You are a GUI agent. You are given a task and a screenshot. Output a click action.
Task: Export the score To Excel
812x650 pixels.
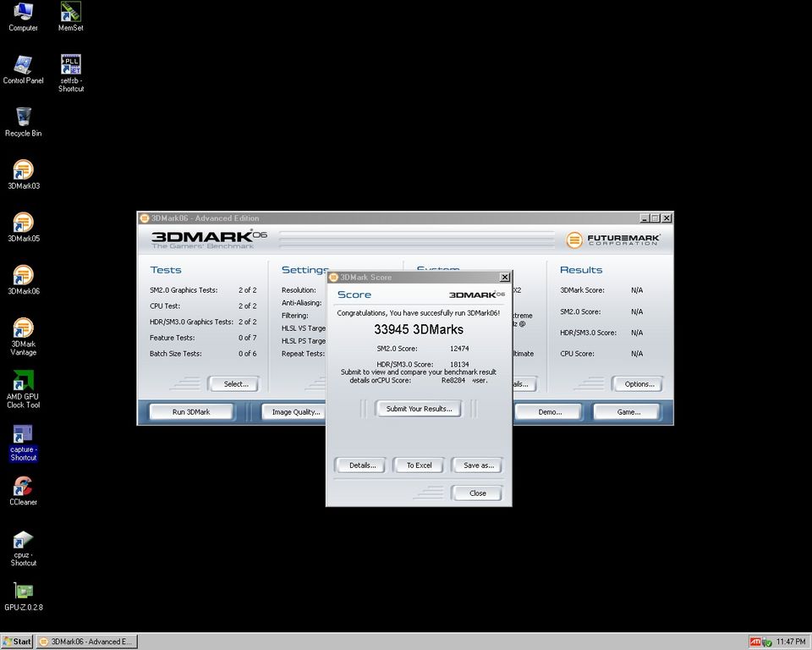419,465
